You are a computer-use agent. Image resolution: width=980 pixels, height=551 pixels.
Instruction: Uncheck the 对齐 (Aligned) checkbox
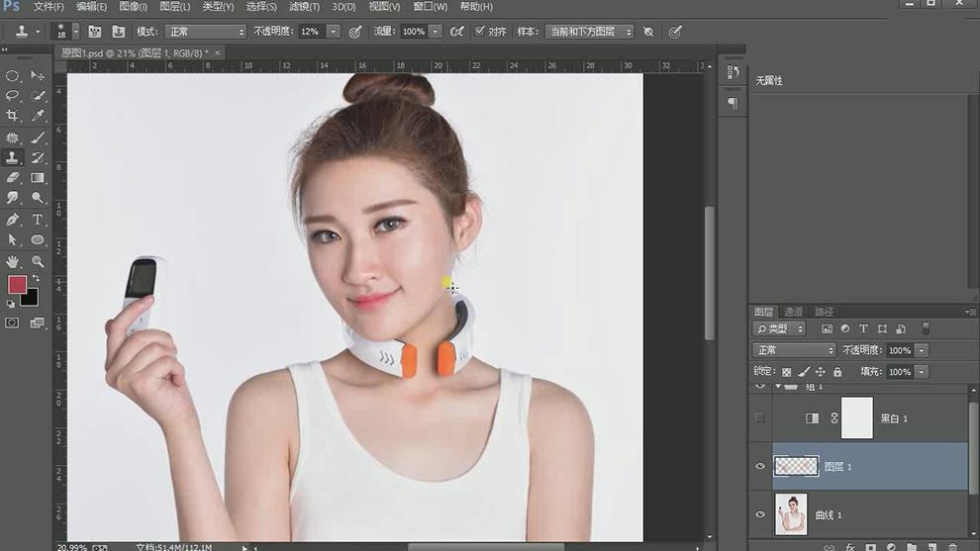click(479, 32)
